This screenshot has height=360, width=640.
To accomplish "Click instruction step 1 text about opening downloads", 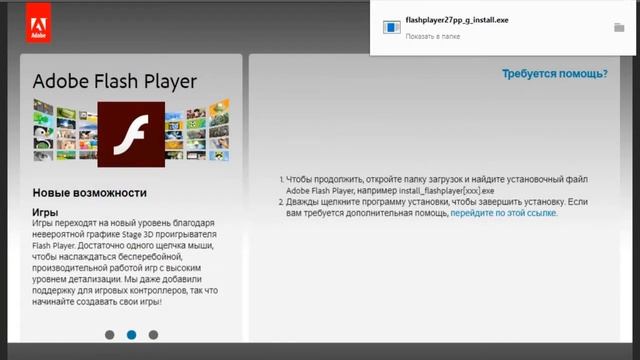I will pos(437,185).
